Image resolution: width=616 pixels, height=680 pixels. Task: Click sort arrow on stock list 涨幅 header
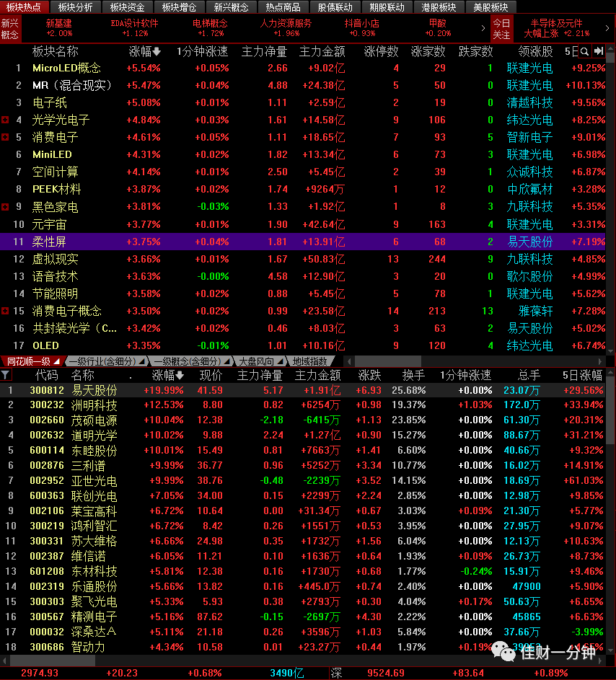pyautogui.click(x=180, y=375)
